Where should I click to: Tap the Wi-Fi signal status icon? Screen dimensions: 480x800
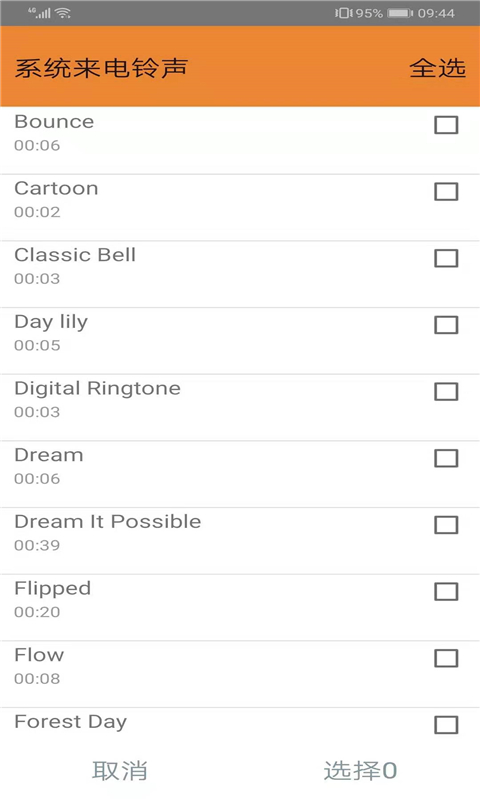(63, 13)
